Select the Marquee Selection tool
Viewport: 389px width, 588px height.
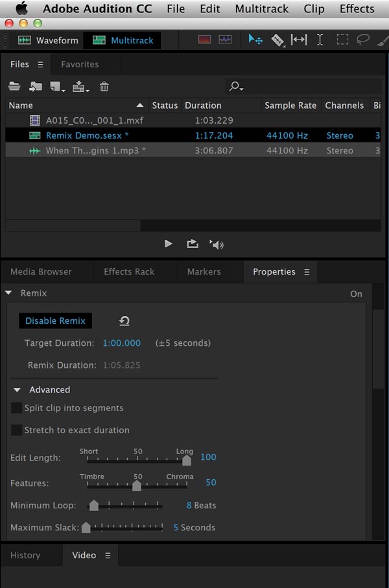click(x=342, y=40)
